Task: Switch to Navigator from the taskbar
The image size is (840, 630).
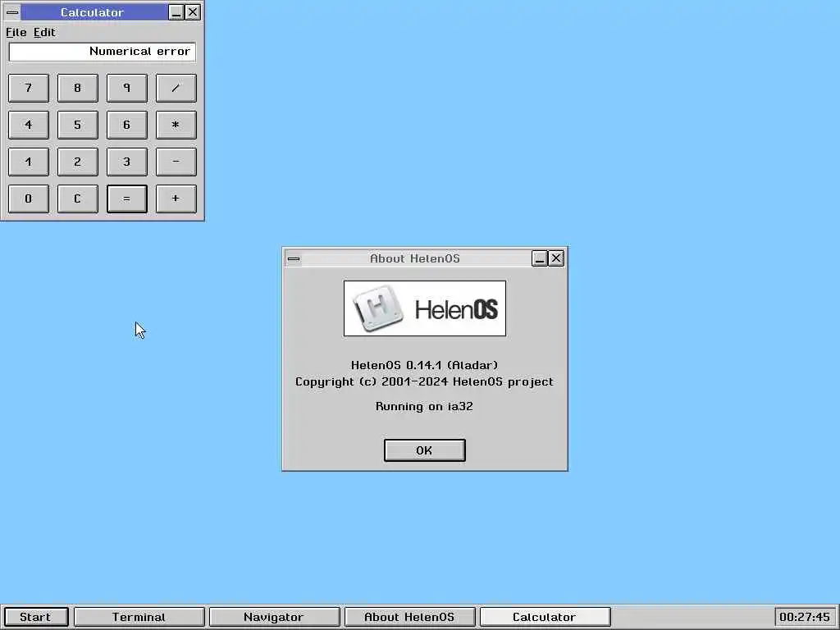Action: (274, 617)
